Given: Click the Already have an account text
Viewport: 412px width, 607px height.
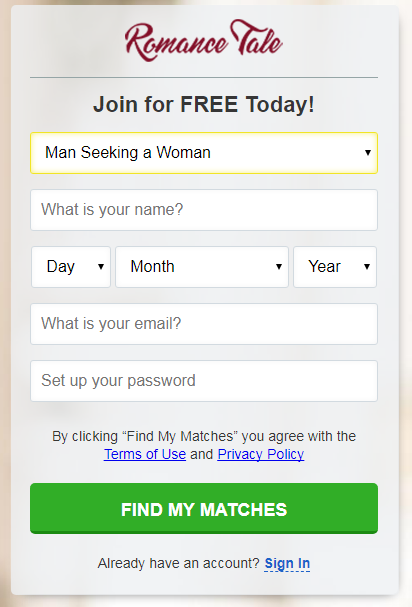Looking at the screenshot, I should (178, 563).
